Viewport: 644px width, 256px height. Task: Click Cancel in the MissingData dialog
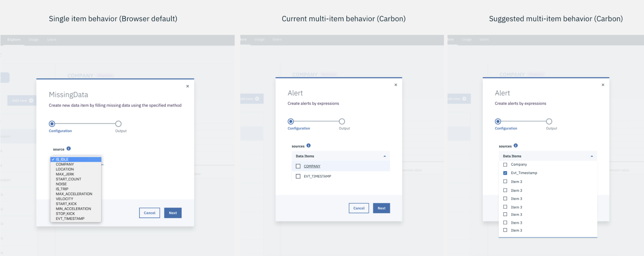[x=149, y=213]
